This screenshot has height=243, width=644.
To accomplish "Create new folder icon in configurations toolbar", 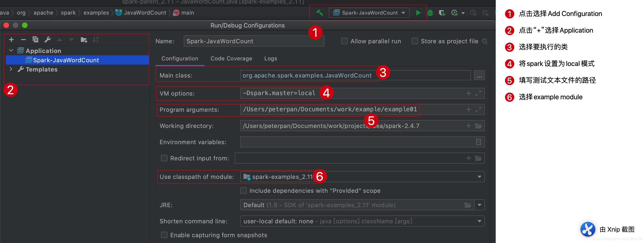I will click(84, 40).
